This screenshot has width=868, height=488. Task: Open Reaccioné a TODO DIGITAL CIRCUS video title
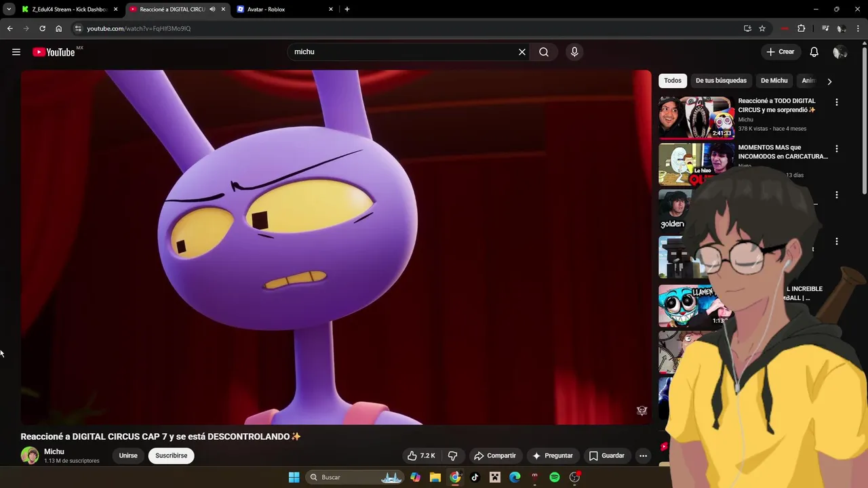coord(777,106)
